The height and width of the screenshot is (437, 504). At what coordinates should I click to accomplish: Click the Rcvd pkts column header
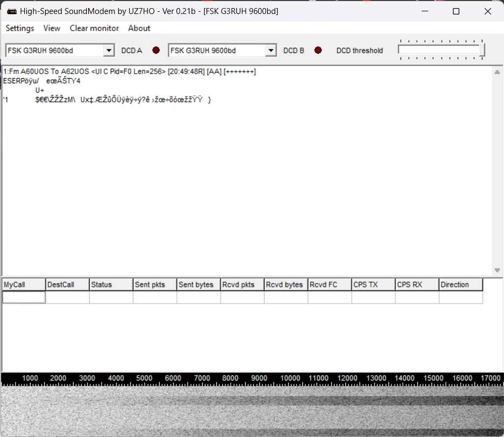243,285
